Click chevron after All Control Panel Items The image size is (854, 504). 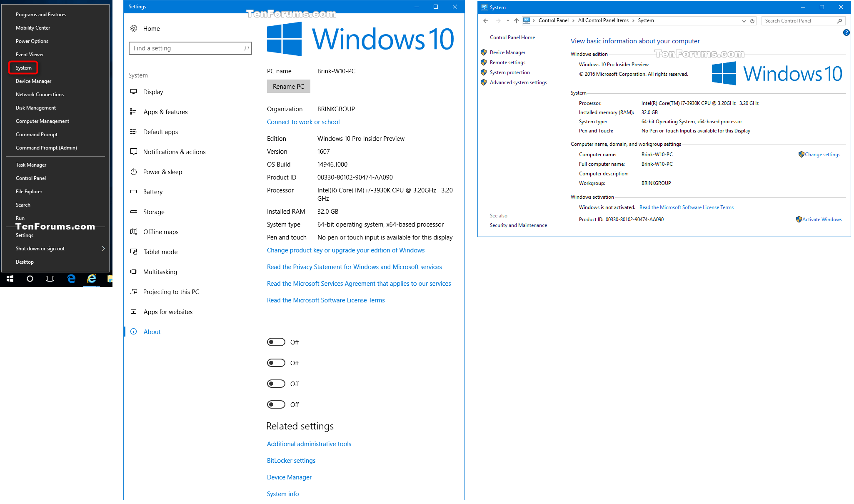pyautogui.click(x=633, y=20)
